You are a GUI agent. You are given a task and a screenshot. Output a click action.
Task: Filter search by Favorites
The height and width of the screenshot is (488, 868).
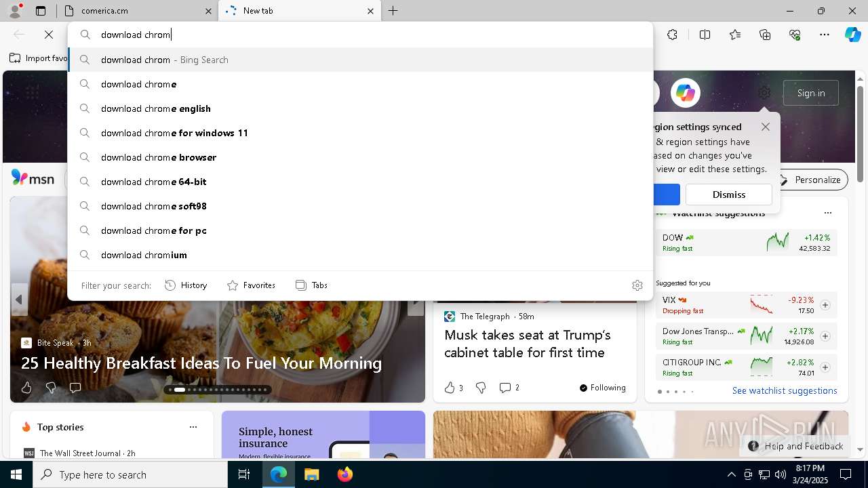pos(251,285)
